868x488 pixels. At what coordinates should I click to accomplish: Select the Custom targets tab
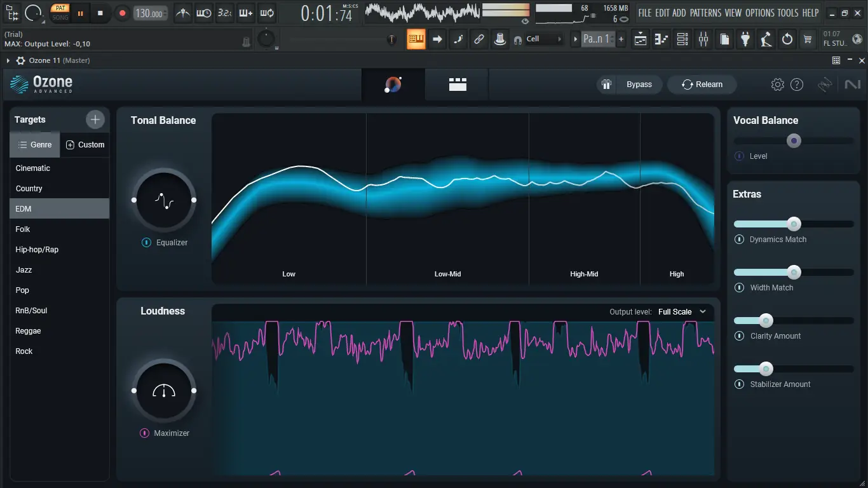point(85,145)
